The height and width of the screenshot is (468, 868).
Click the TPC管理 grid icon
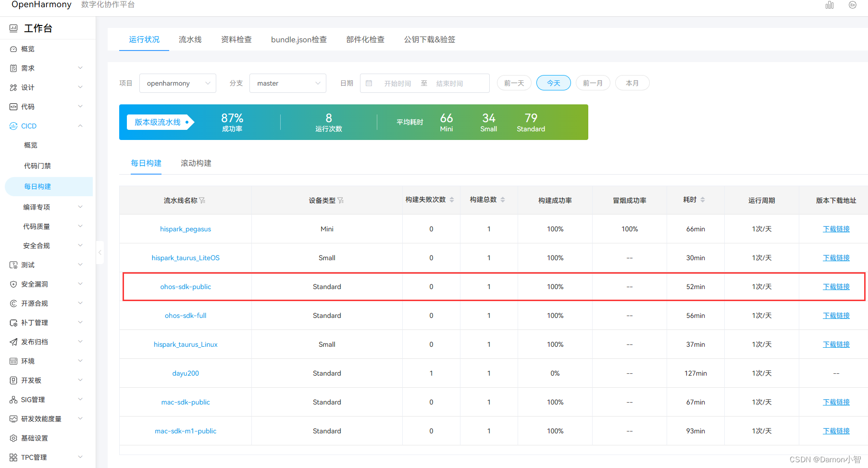click(13, 457)
